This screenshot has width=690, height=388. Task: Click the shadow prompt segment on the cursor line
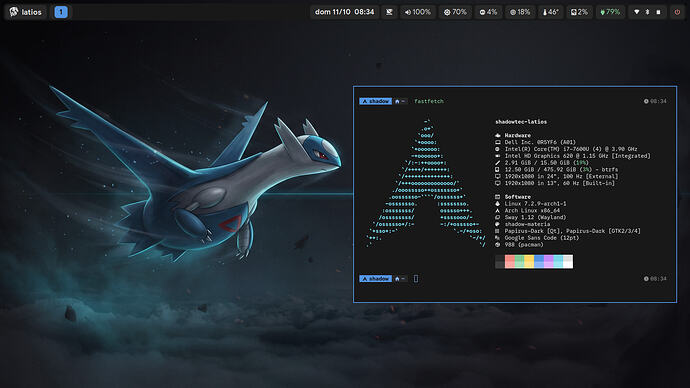coord(375,278)
